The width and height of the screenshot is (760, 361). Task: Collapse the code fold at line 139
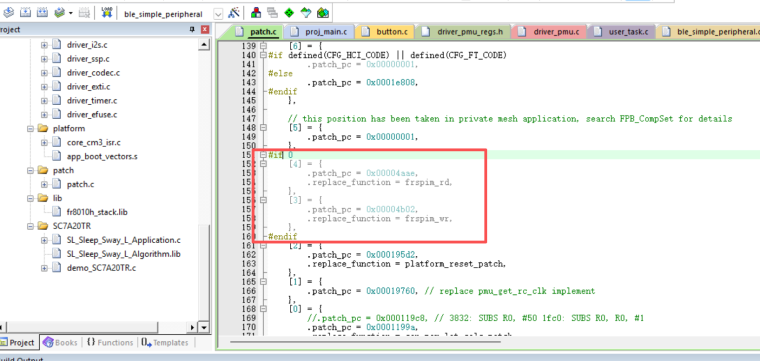point(263,47)
